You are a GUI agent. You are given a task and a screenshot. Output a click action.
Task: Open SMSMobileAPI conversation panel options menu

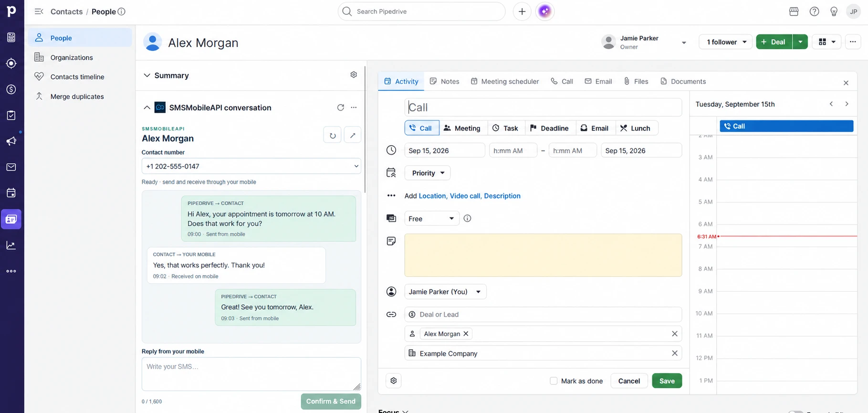coord(354,107)
